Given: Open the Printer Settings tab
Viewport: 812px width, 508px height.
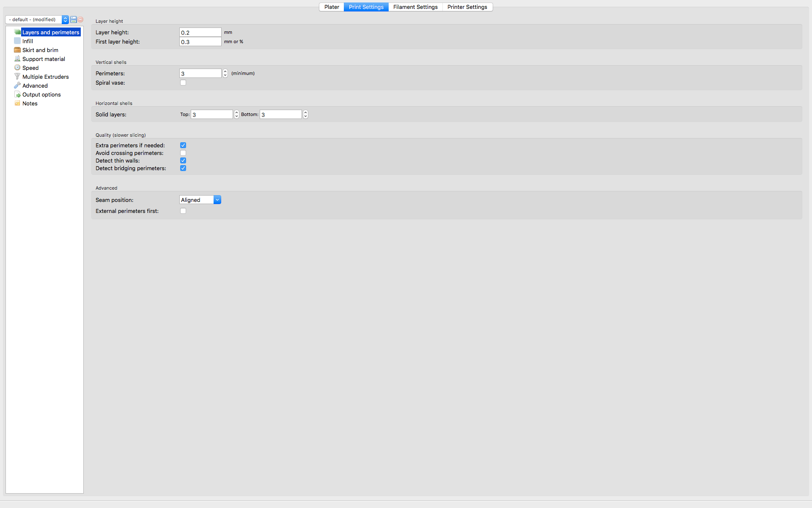Looking at the screenshot, I should point(467,7).
